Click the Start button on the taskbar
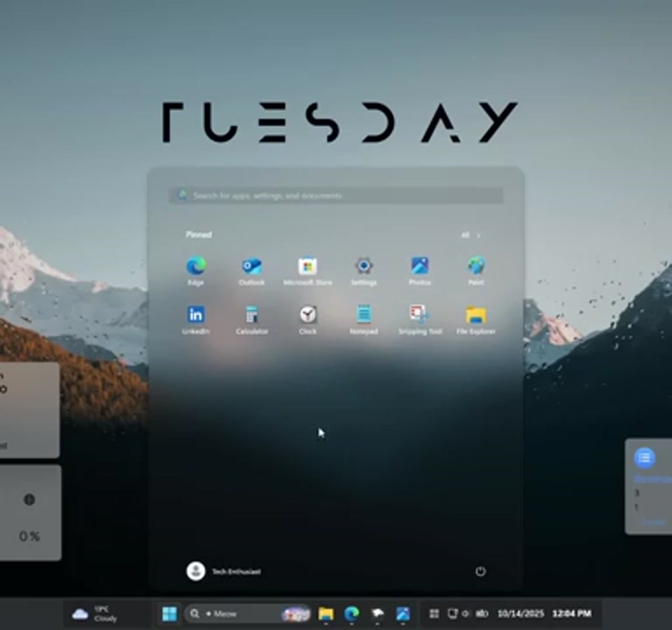 169,613
